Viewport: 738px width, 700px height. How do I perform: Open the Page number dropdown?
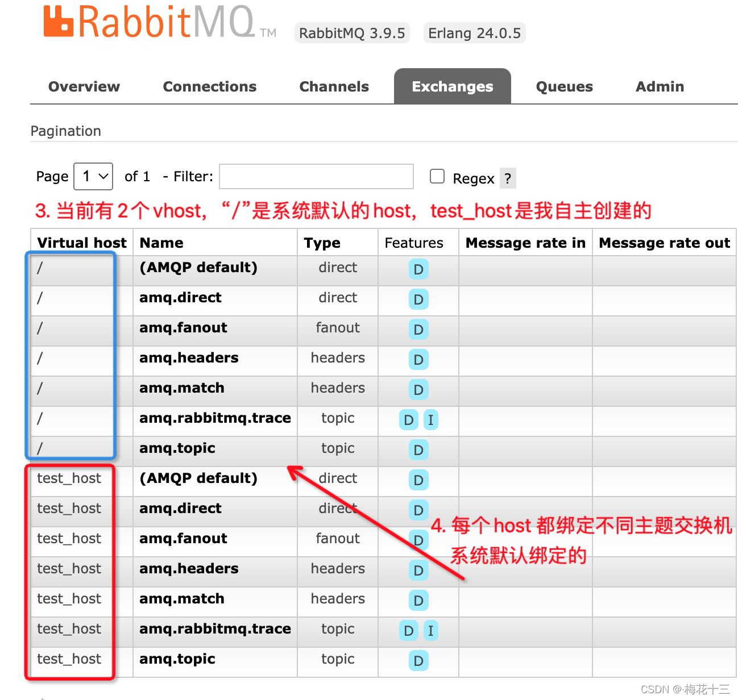tap(93, 176)
